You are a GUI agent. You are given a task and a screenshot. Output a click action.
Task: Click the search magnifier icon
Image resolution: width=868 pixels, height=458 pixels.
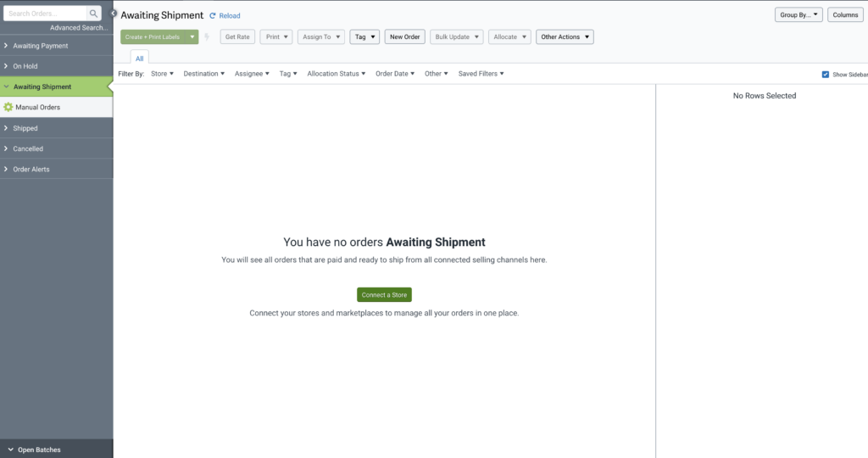point(94,14)
